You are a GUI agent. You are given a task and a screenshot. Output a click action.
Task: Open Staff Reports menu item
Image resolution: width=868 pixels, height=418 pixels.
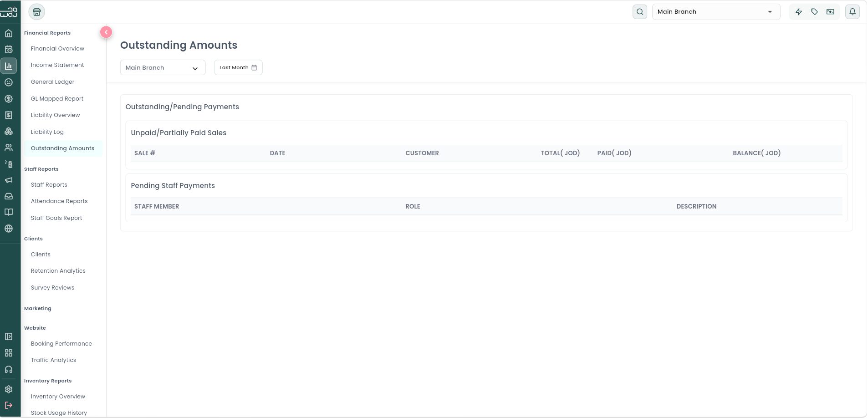pos(49,185)
